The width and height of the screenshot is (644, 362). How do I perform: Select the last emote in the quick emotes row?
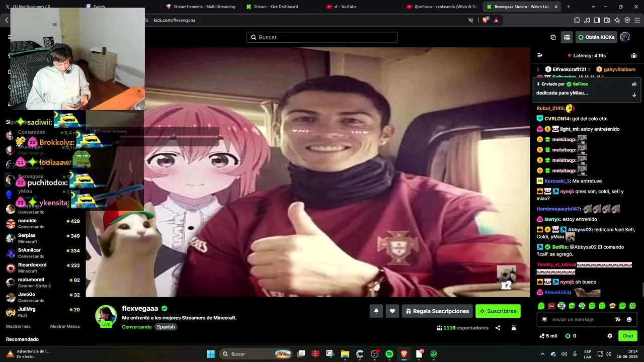point(632,306)
